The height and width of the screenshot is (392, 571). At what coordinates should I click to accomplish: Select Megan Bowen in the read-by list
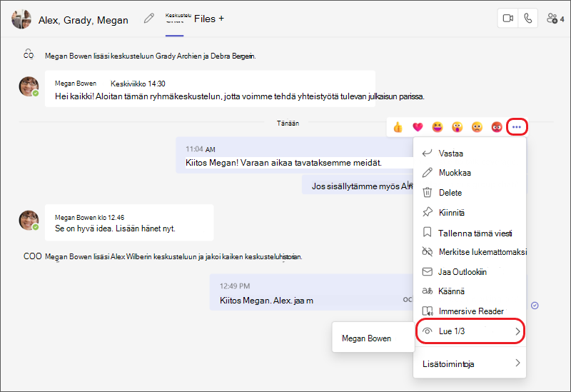(366, 338)
